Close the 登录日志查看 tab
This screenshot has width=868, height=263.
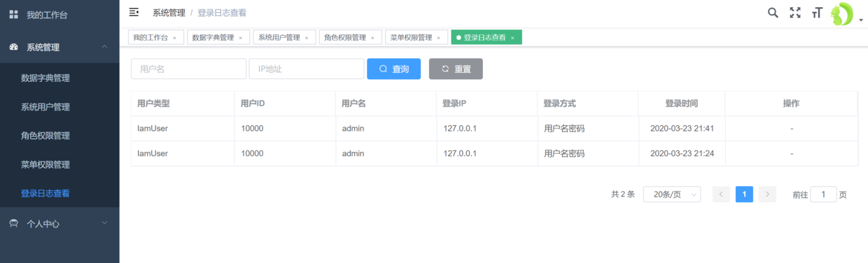(x=512, y=38)
